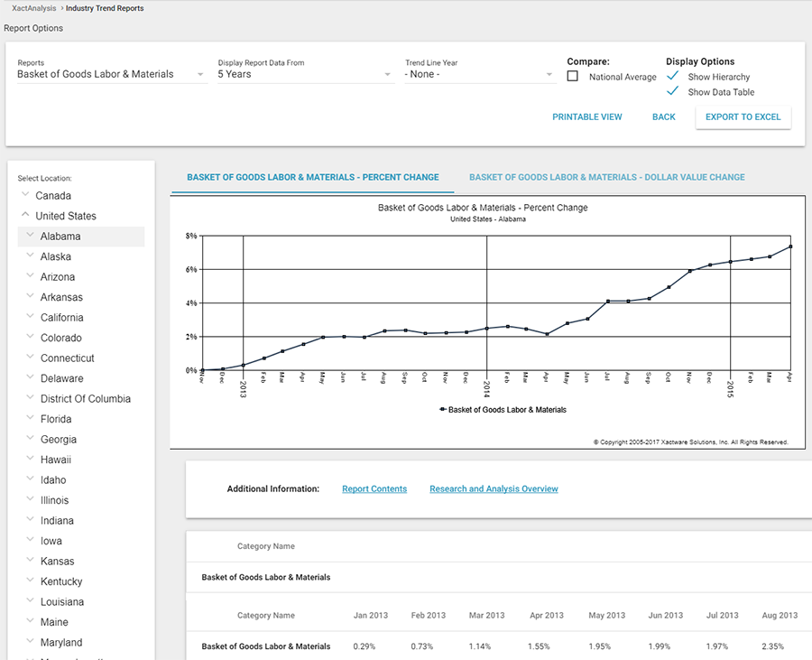Open the Trend Line Year dropdown
The image size is (812, 660).
479,74
